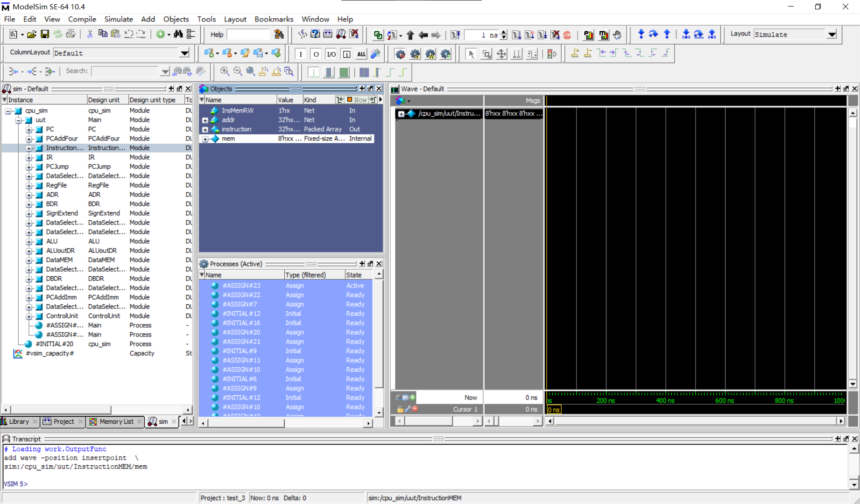The height and width of the screenshot is (504, 860).
Task: Click the Save floppy disk icon
Action: click(45, 34)
